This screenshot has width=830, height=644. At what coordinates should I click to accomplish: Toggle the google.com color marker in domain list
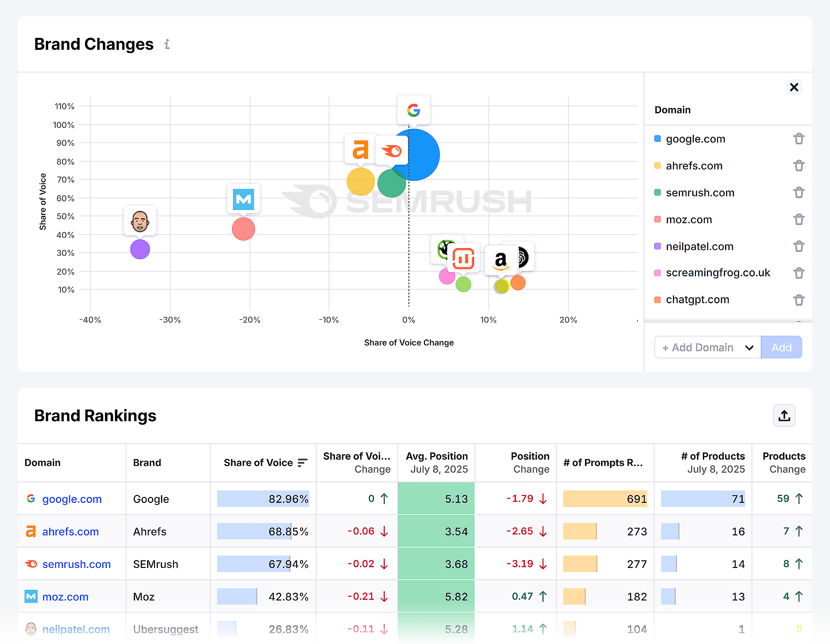[x=657, y=139]
